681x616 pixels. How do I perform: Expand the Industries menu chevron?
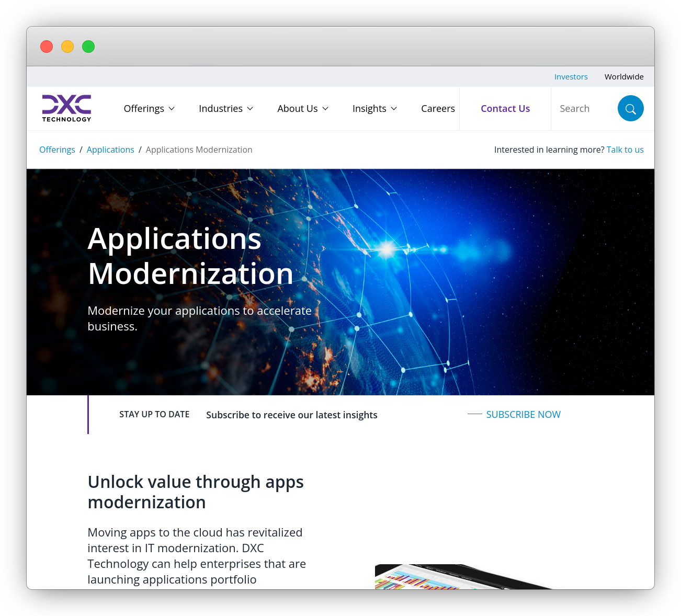click(x=250, y=109)
